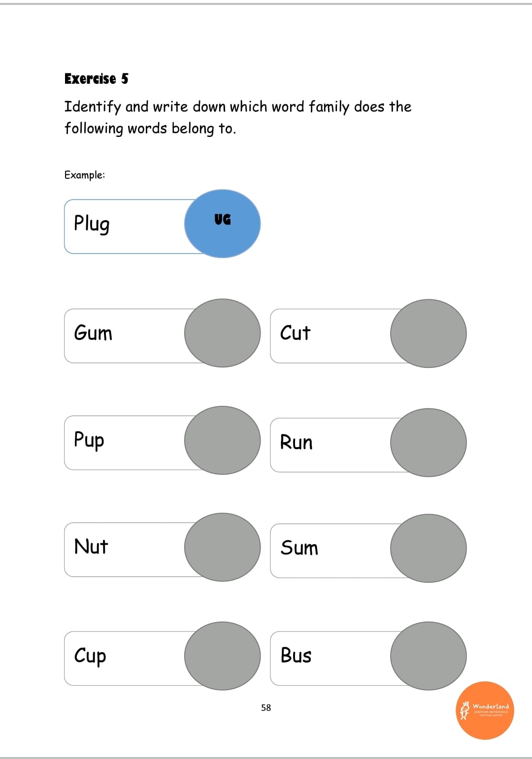
Task: Click the word family instruction paragraph
Action: click(238, 118)
